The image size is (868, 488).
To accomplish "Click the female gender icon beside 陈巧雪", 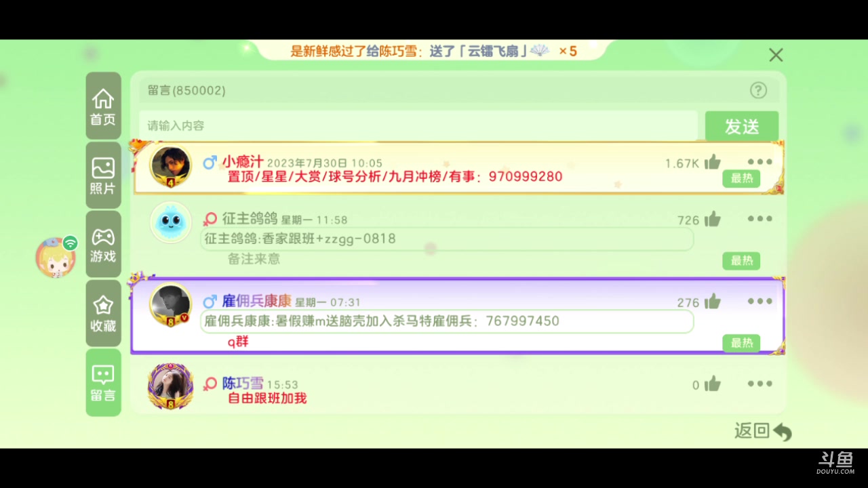I will (x=210, y=384).
